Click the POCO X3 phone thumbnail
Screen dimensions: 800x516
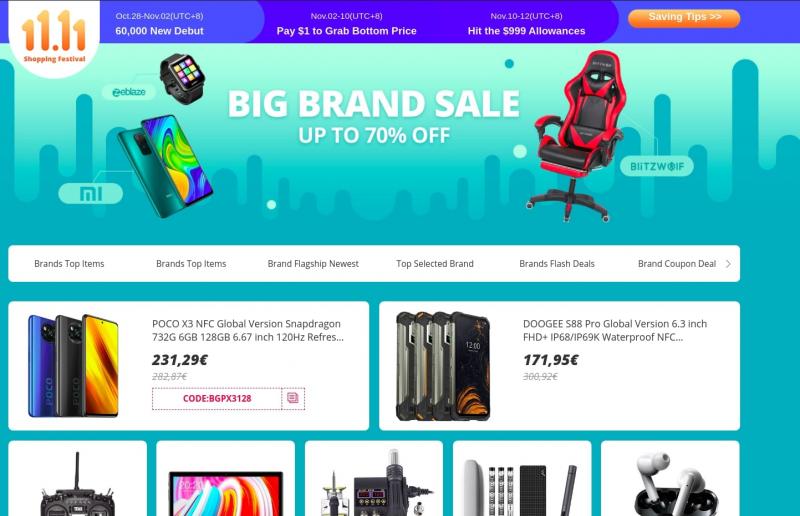click(x=73, y=365)
